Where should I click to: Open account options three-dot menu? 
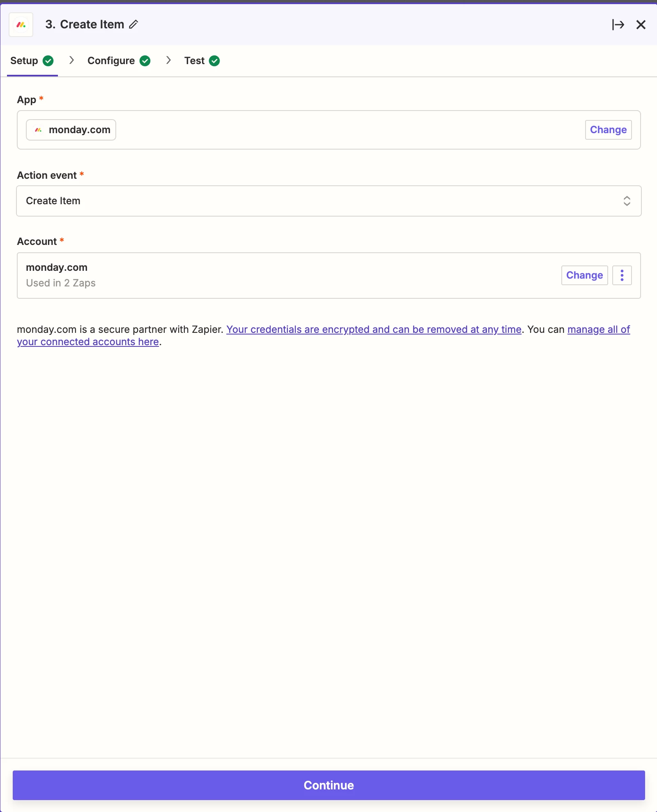(x=622, y=275)
